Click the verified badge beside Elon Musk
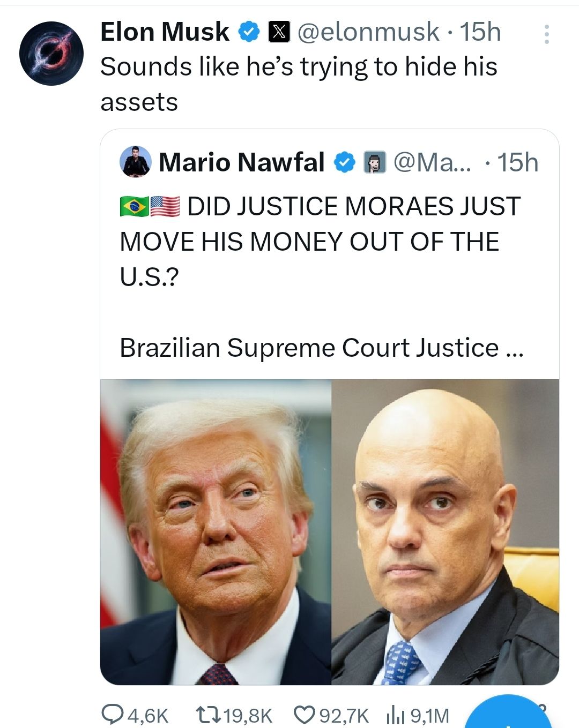The width and height of the screenshot is (579, 728). tap(249, 32)
